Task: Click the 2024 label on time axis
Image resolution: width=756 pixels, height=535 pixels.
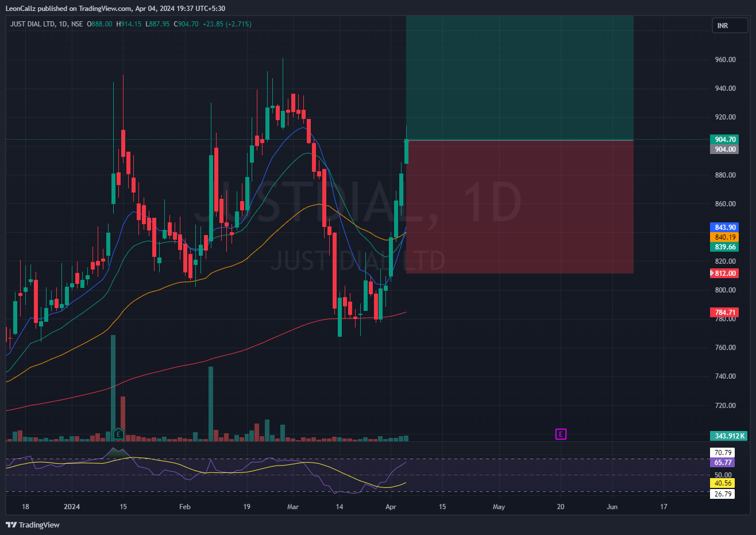Action: coord(72,507)
